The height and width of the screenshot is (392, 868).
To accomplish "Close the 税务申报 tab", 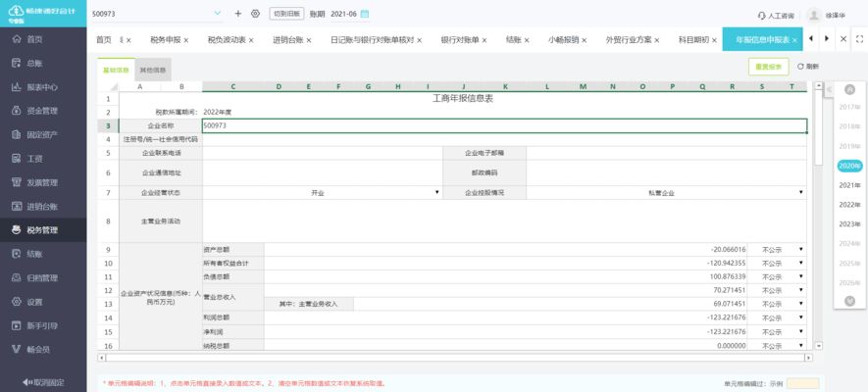I will [186, 40].
